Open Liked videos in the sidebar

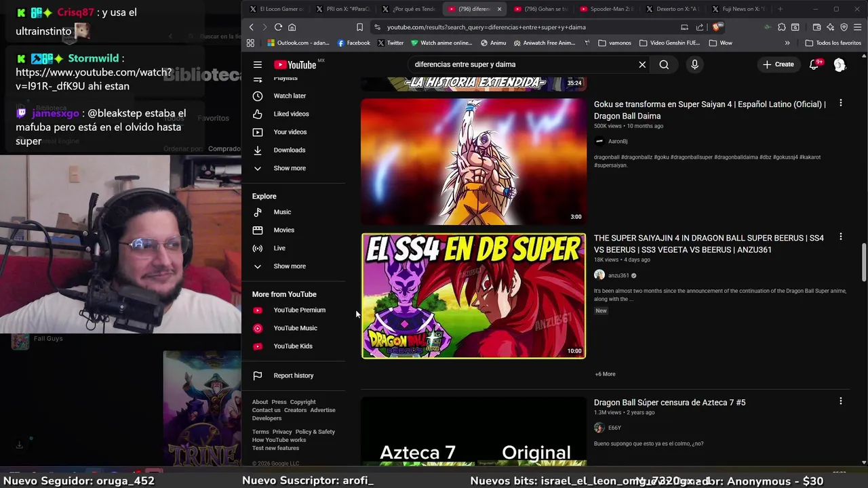point(290,114)
